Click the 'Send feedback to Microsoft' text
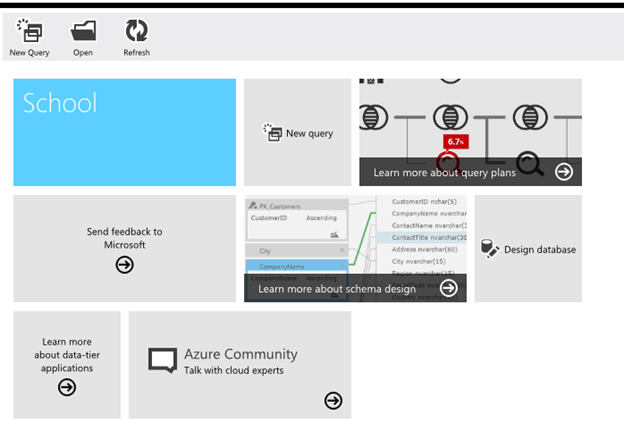 click(x=124, y=238)
